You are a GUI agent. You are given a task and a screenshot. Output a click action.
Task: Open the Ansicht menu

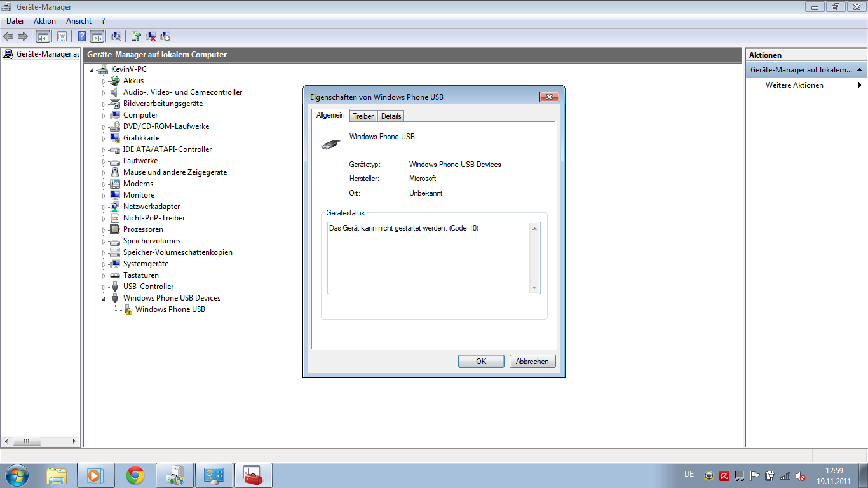point(79,21)
